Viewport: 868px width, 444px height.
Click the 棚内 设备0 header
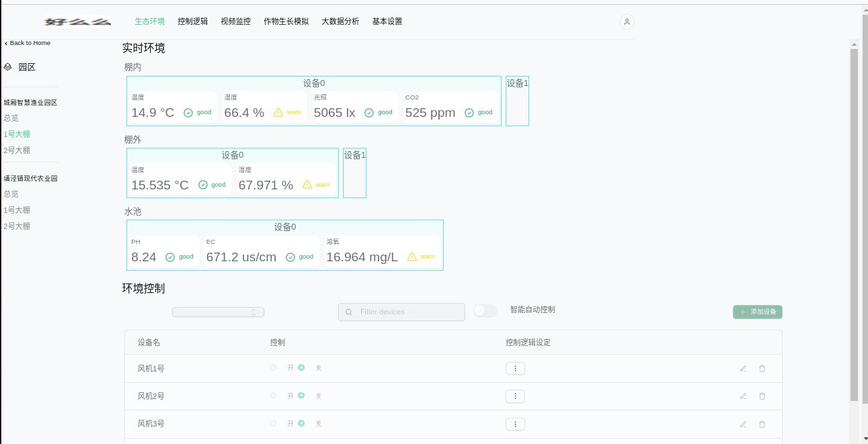click(x=314, y=83)
